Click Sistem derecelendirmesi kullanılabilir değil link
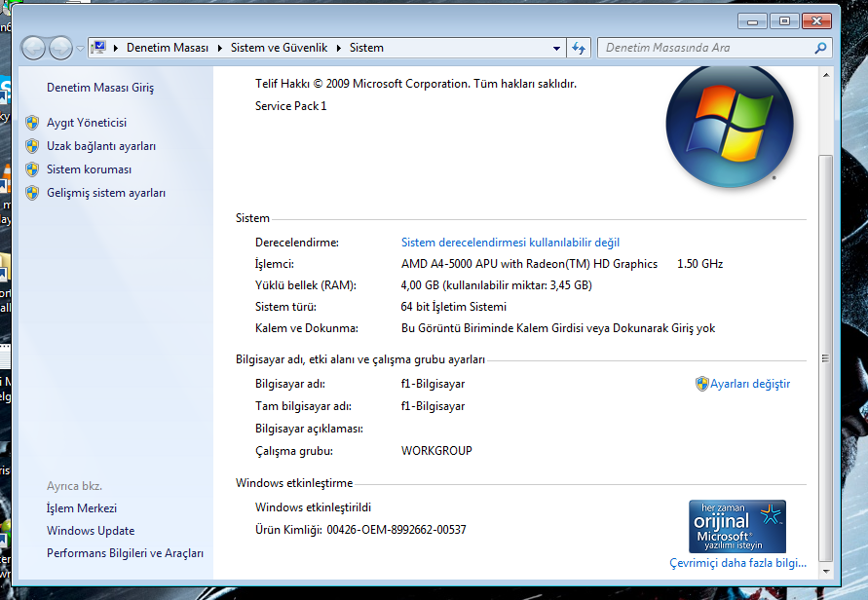The height and width of the screenshot is (600, 868). (x=510, y=243)
